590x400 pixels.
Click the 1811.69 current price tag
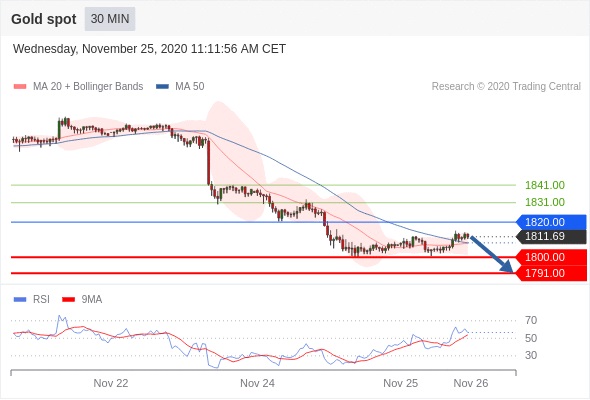click(x=551, y=236)
